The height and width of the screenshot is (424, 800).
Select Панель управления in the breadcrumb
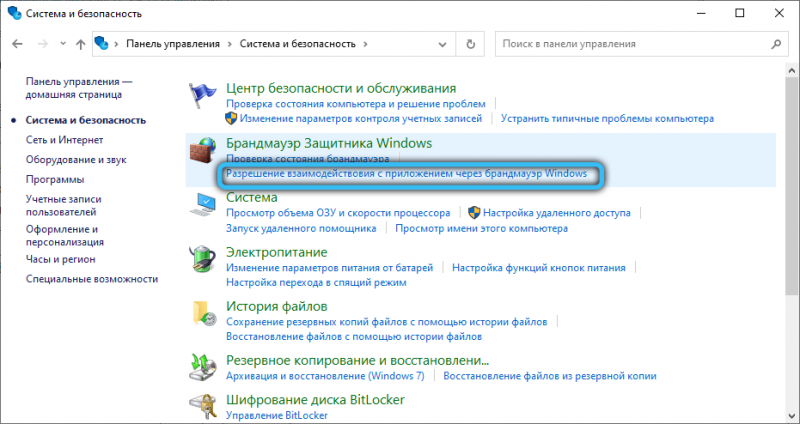[173, 44]
